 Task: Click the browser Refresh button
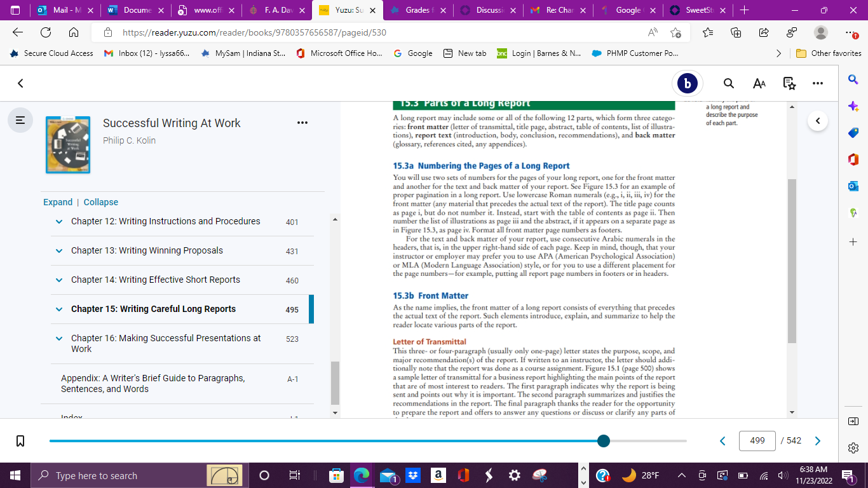click(46, 32)
